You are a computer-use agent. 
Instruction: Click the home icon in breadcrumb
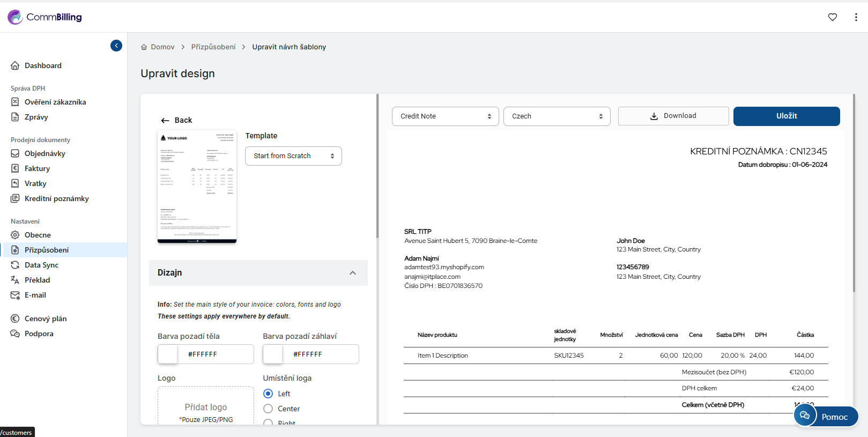(144, 47)
